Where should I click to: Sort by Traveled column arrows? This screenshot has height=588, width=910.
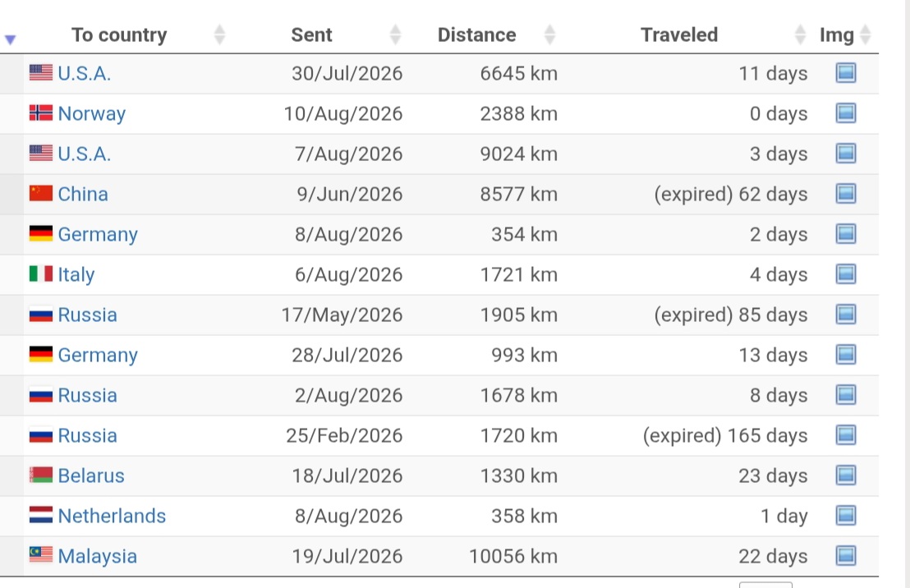(x=800, y=34)
